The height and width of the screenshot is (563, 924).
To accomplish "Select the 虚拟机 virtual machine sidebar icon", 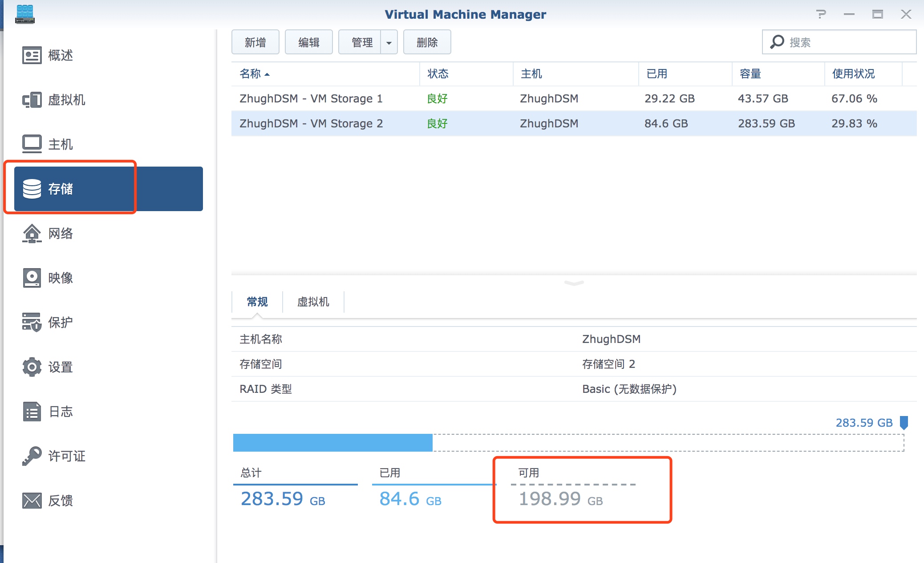I will [32, 100].
